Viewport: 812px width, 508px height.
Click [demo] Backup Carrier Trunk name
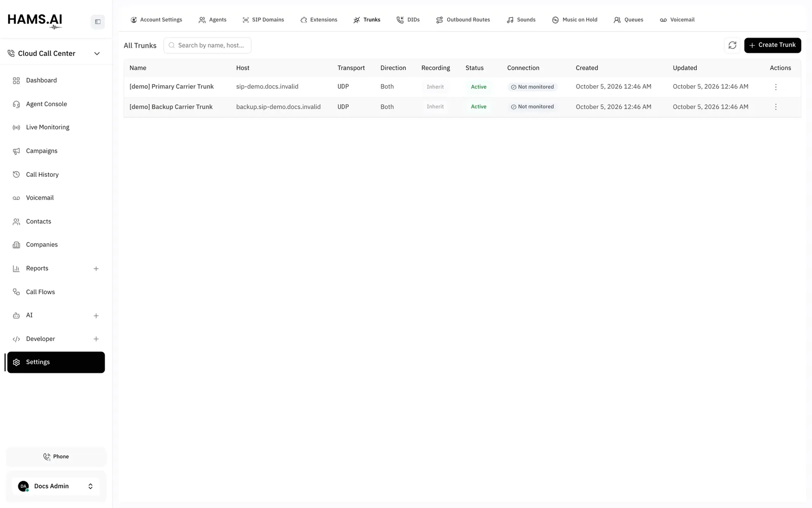[x=171, y=107]
